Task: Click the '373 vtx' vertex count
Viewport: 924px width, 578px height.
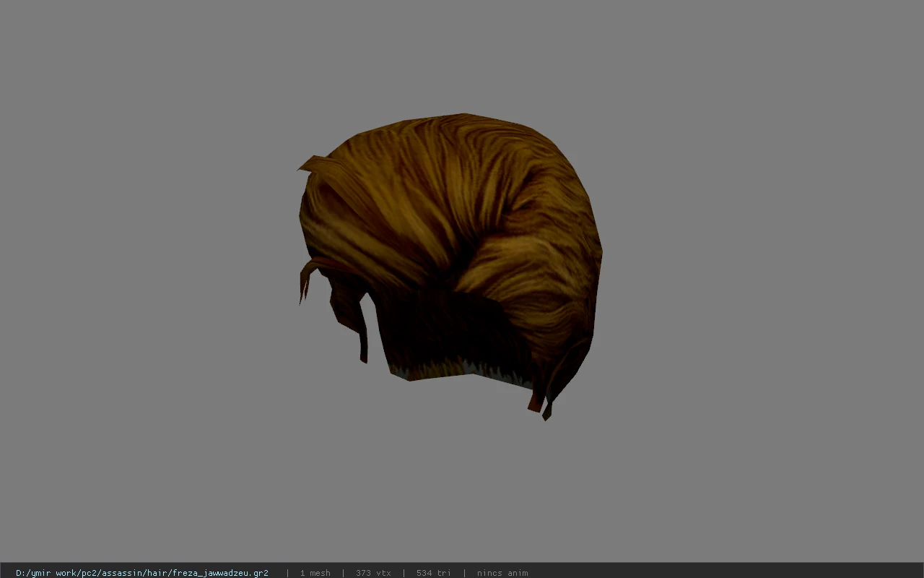Action: coord(373,573)
